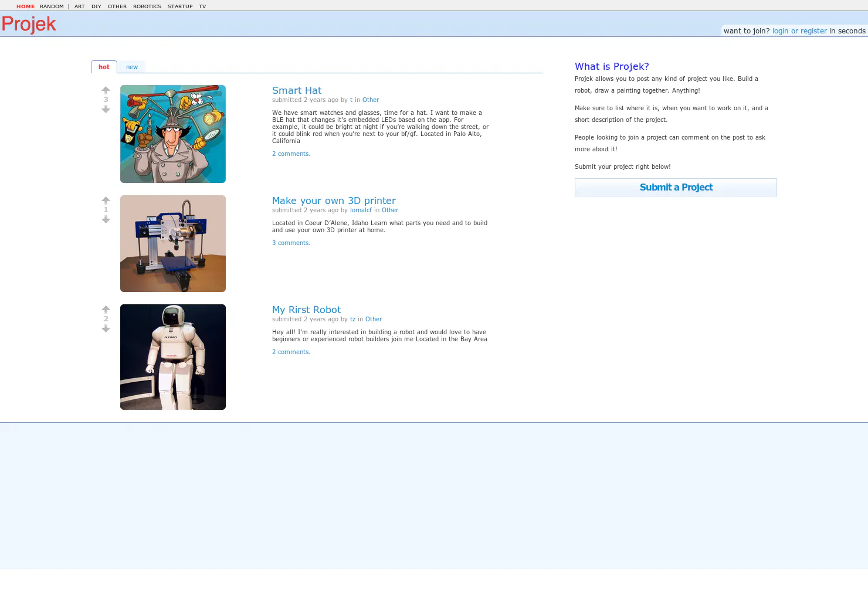Click My Rirst Robot vote count 2
Viewport: 868px width, 608px height.
click(106, 319)
